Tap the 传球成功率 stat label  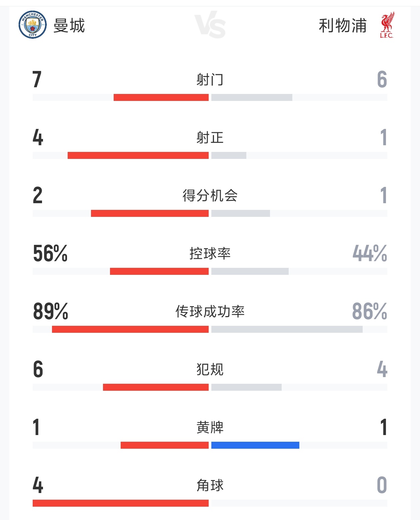click(210, 311)
